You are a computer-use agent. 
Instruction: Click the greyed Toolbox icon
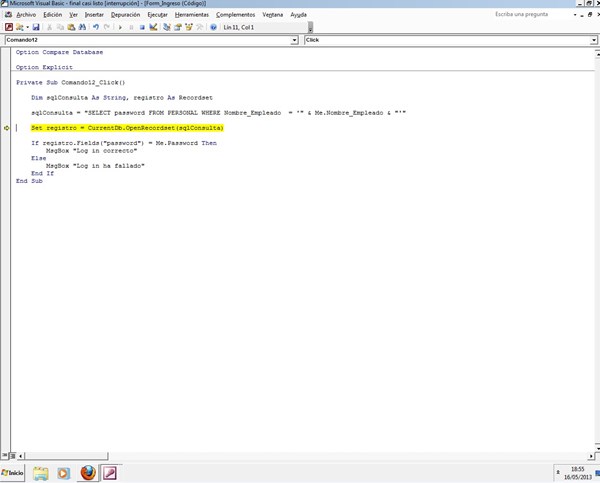[199, 27]
